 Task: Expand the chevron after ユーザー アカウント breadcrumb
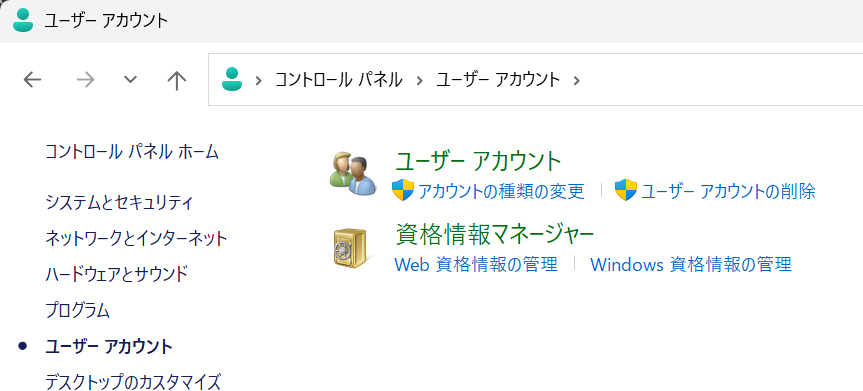click(576, 80)
